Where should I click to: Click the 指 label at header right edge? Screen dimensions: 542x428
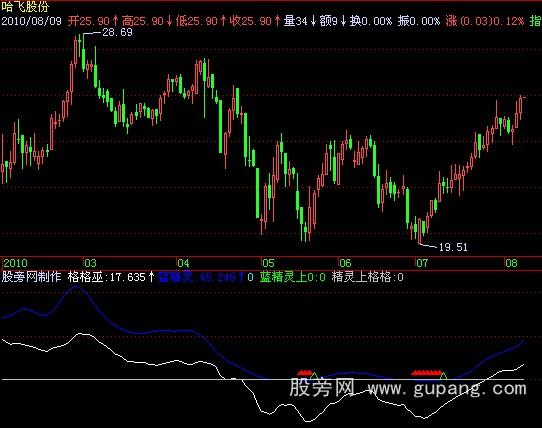coord(535,21)
